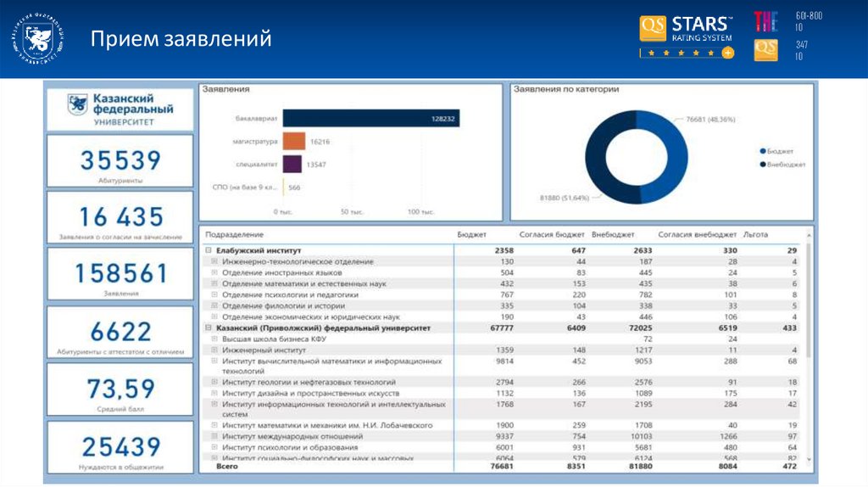Expand Институт математики и механики им. Лобачевского
Image resolution: width=868 pixels, height=487 pixels.
click(x=214, y=425)
